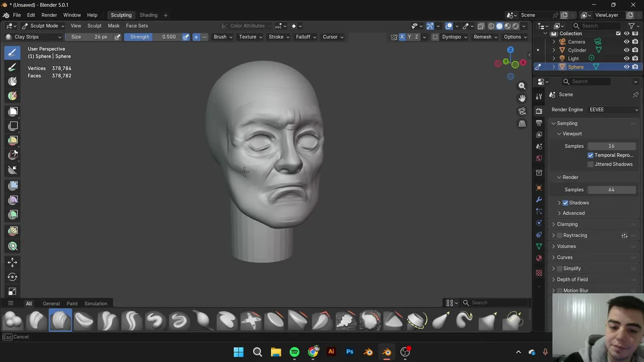Toggle X axis symmetry button

(402, 37)
